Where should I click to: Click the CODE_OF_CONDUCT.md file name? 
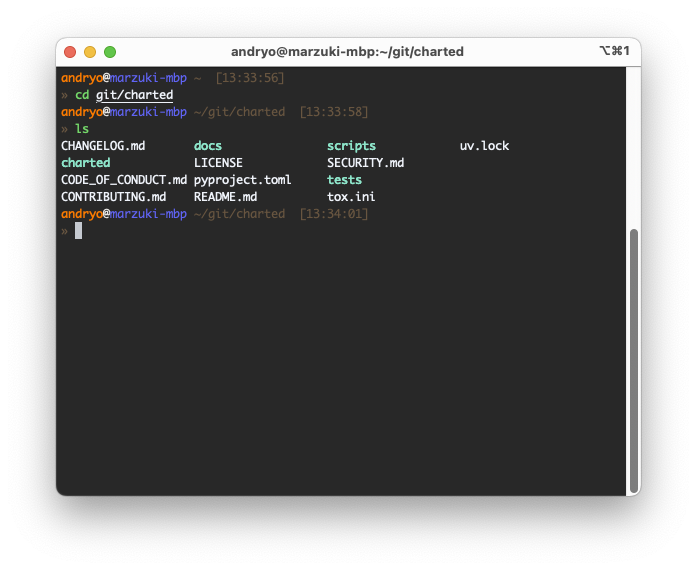pyautogui.click(x=124, y=180)
